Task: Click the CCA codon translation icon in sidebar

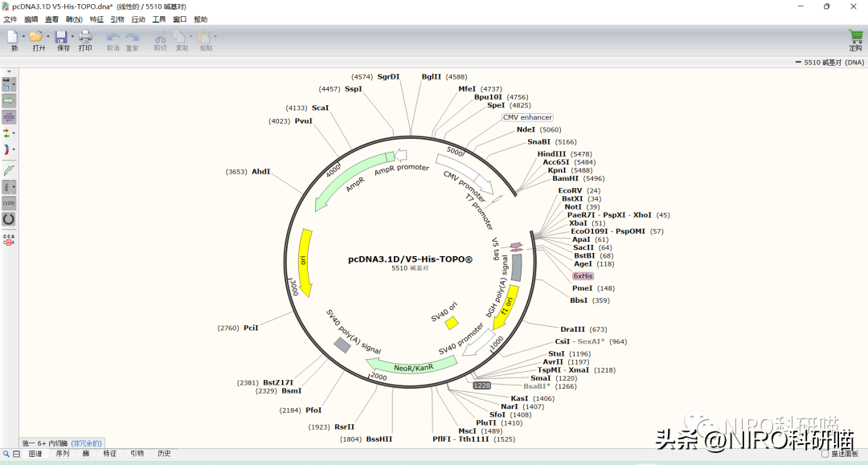Action: click(9, 239)
